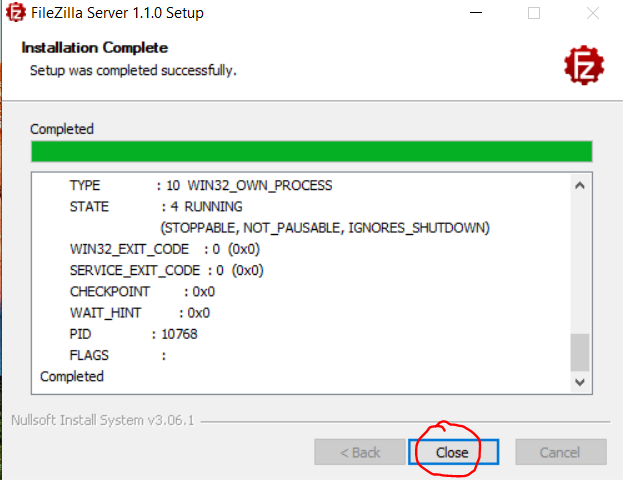Minimize the FileZilla Server Setup window
This screenshot has width=623, height=480.
click(x=476, y=13)
